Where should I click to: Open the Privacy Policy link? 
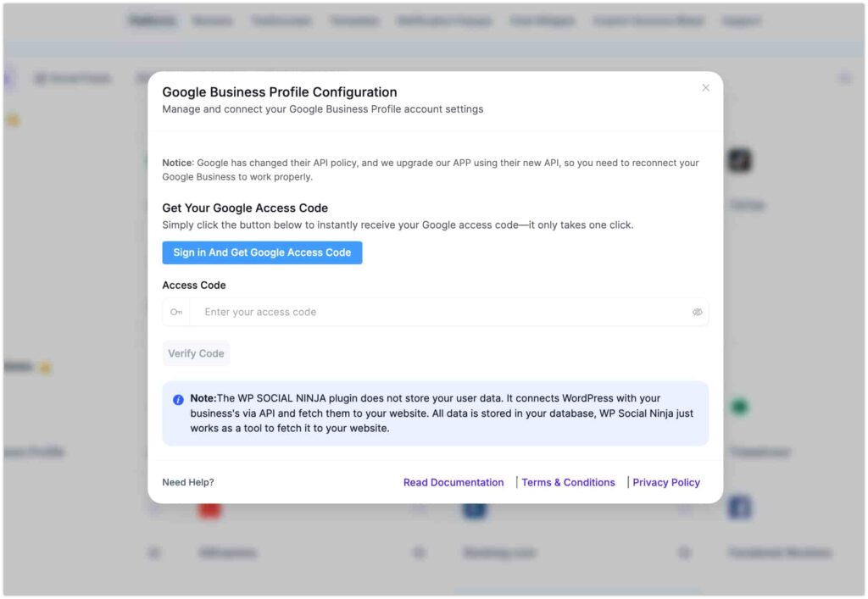click(x=666, y=482)
